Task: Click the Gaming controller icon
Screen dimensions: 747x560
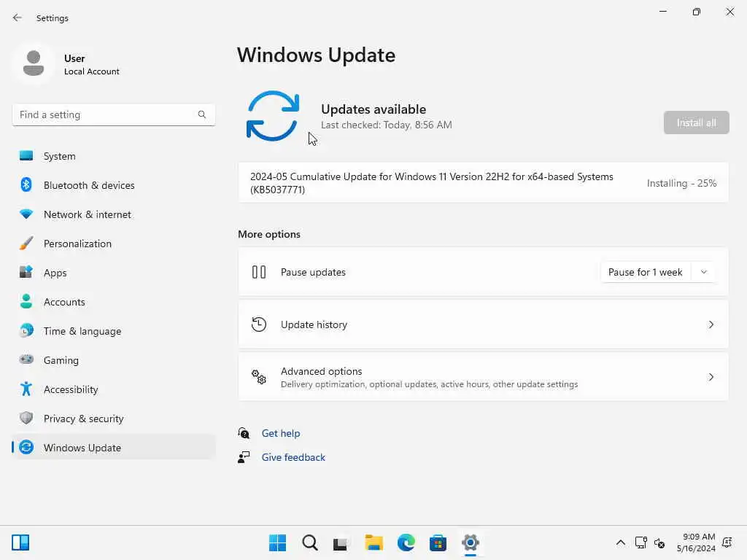Action: click(26, 359)
